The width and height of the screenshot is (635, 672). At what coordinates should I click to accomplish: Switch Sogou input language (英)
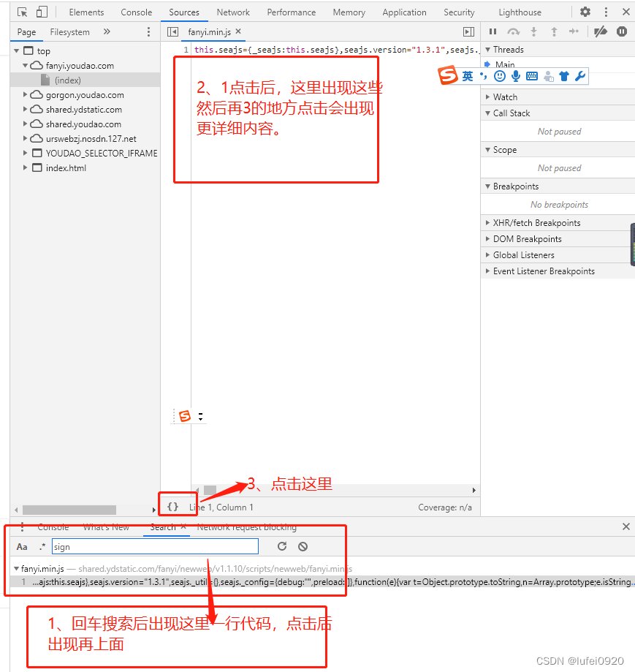pyautogui.click(x=467, y=76)
